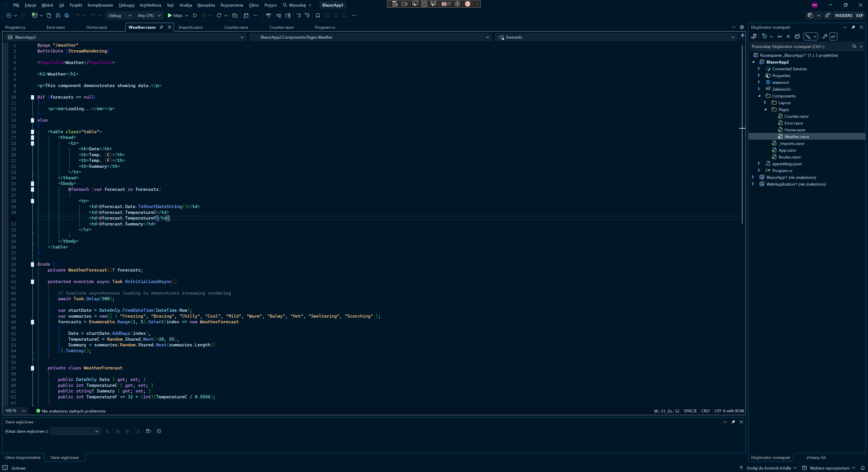The image size is (868, 472).
Task: Open the 'Zmiany Git' tab
Action: [x=816, y=458]
